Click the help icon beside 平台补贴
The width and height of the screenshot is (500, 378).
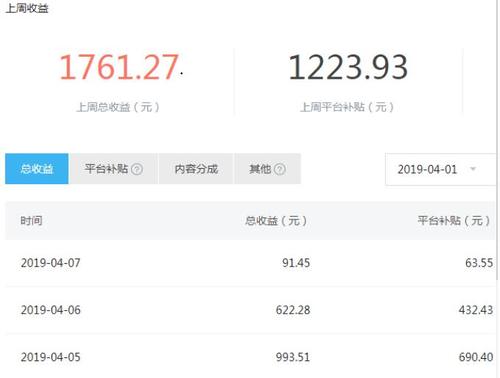137,169
